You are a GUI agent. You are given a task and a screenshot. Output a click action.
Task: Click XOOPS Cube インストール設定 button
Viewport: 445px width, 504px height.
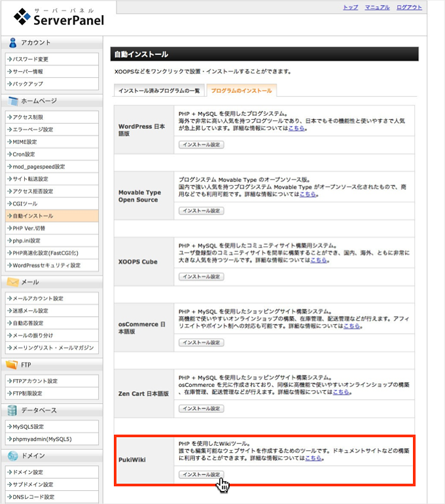tap(202, 277)
